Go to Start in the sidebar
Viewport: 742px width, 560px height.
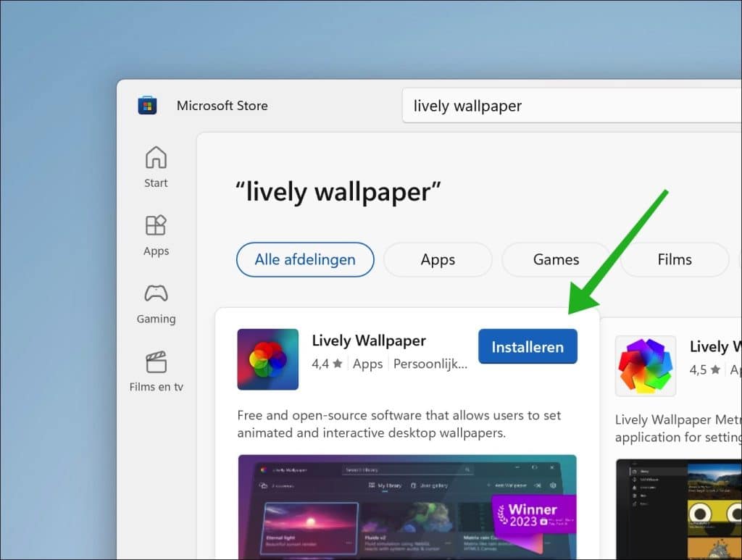point(156,167)
